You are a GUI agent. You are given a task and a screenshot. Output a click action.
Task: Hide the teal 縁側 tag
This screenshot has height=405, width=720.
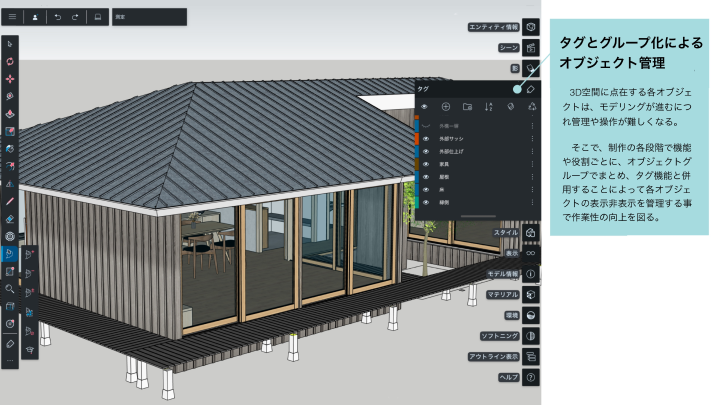tap(426, 202)
